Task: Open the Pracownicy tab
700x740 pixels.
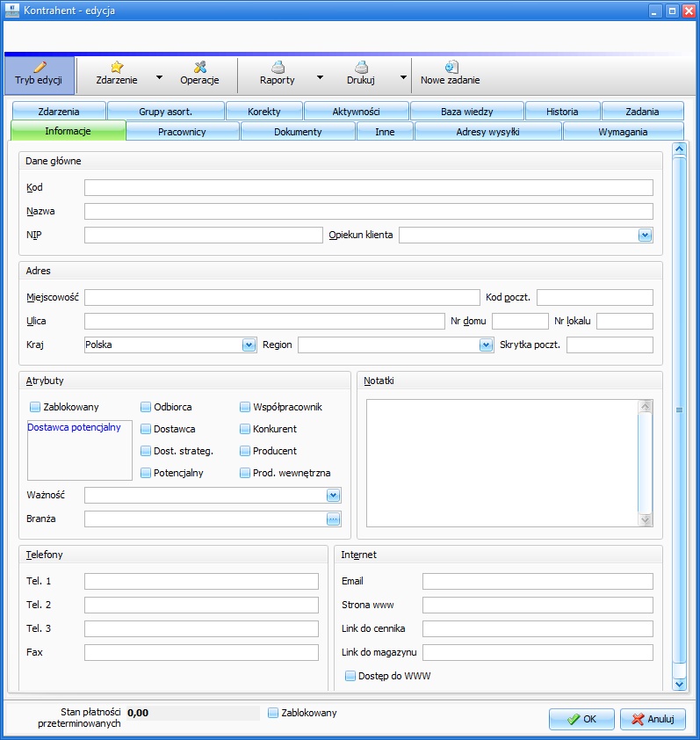Action: pos(183,132)
